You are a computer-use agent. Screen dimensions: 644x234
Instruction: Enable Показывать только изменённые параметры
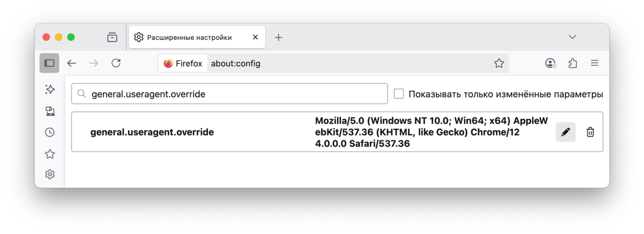[x=399, y=94]
